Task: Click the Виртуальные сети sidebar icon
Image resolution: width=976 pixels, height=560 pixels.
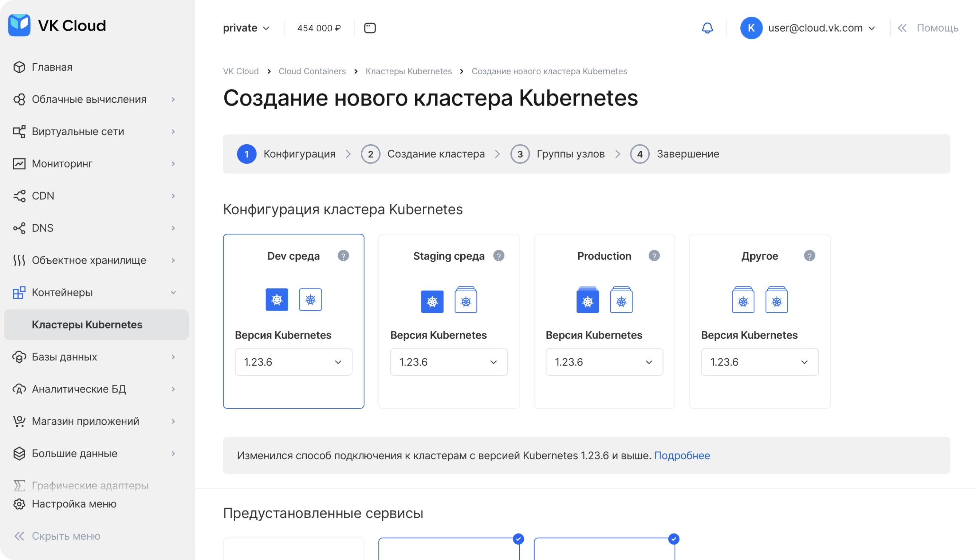Action: (x=19, y=131)
